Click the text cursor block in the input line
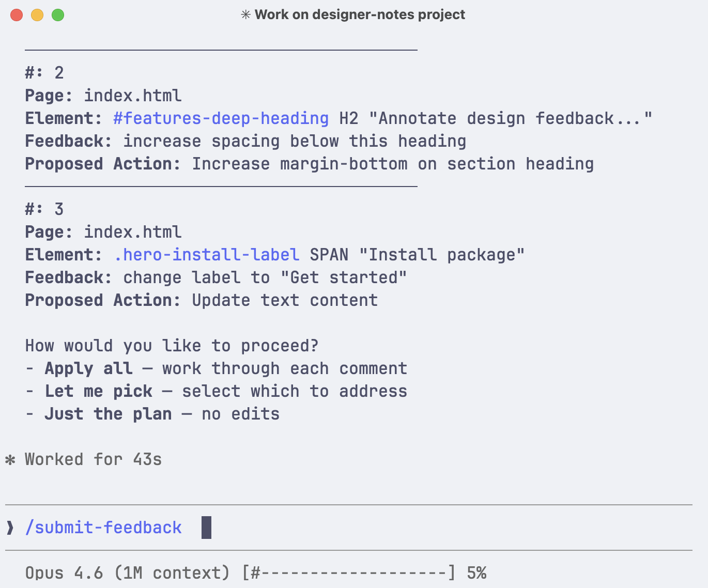The image size is (708, 588). (x=208, y=528)
